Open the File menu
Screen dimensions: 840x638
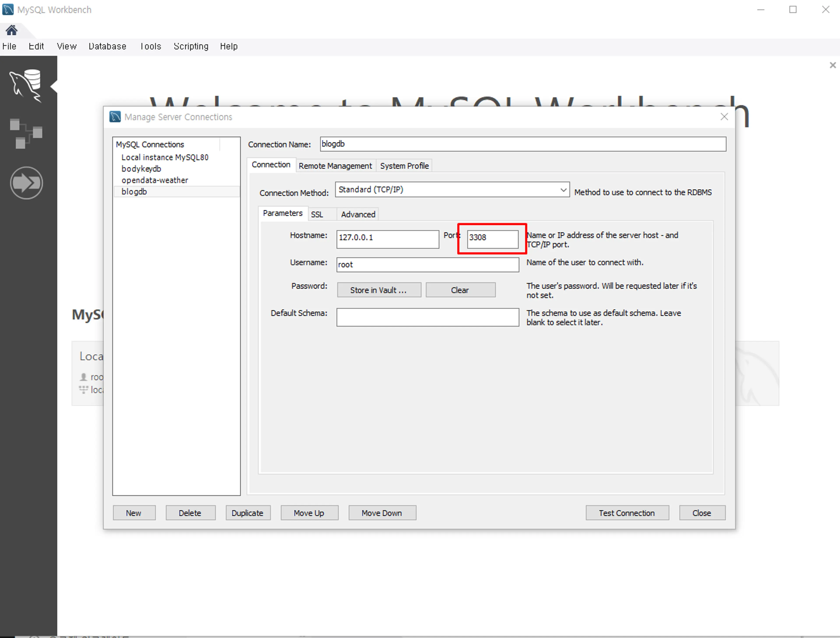pyautogui.click(x=9, y=46)
